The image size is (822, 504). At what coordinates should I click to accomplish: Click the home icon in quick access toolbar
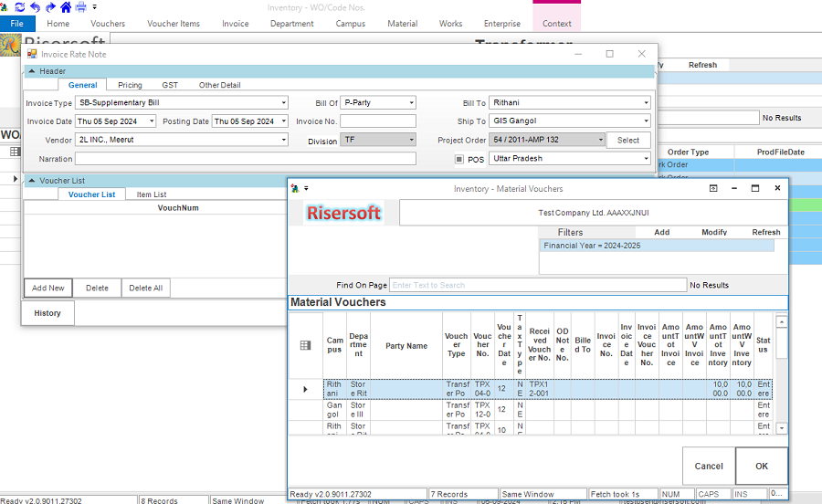[66, 7]
